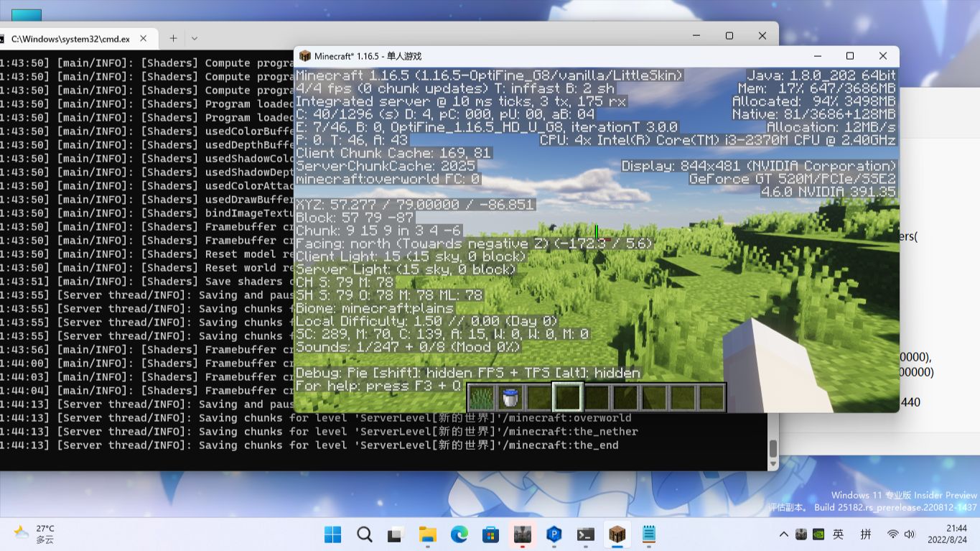Launch File Explorer from the taskbar
This screenshot has height=551, width=980.
pos(428,534)
